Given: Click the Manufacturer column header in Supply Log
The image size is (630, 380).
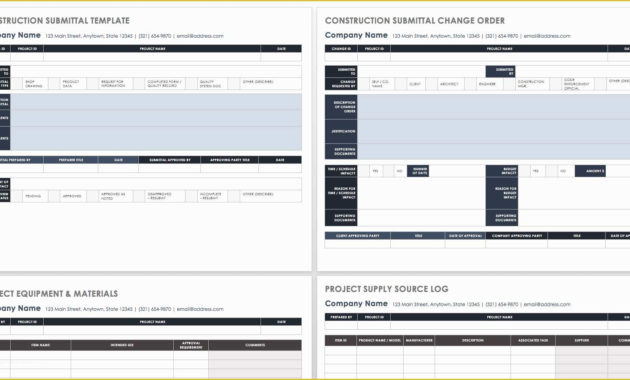Looking at the screenshot, I should [x=419, y=340].
